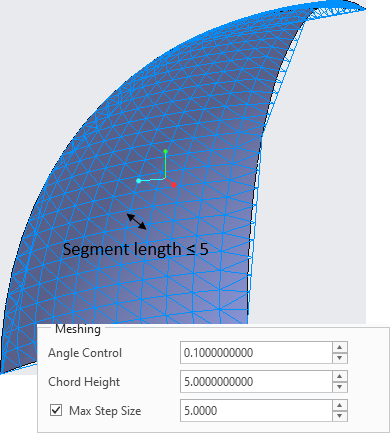Screen dimensions: 390x433
Task: Decrease Chord Height with down arrow
Action: 340,387
